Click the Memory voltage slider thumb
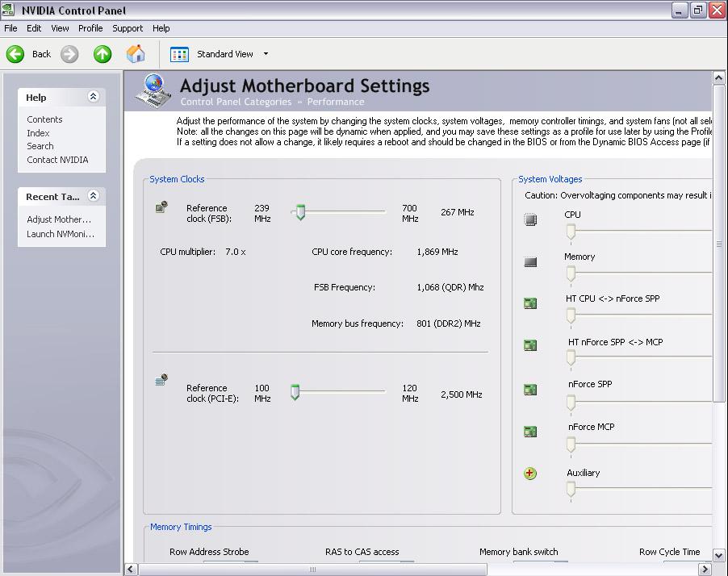Viewport: 728px width, 576px height. [x=571, y=273]
